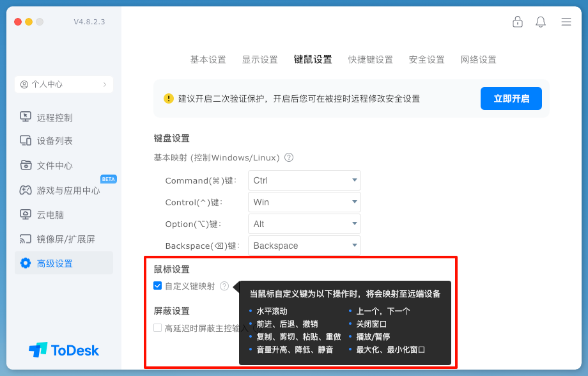Open the lock screen icon
This screenshot has height=376, width=588.
518,22
